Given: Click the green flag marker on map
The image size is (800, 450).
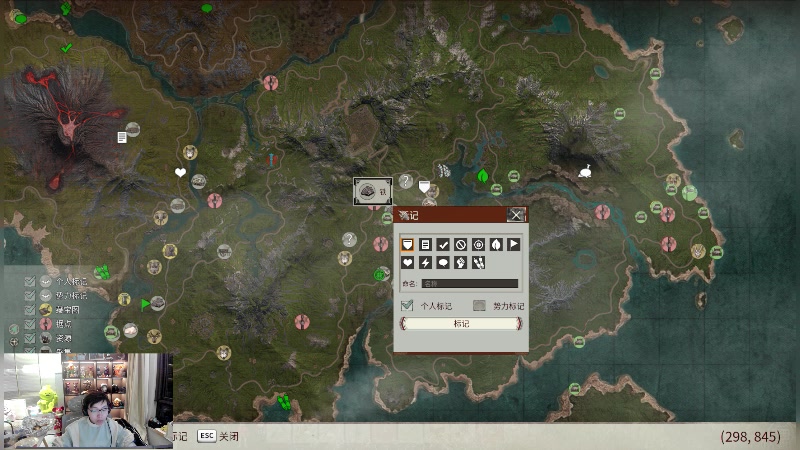Looking at the screenshot, I should pos(145,305).
